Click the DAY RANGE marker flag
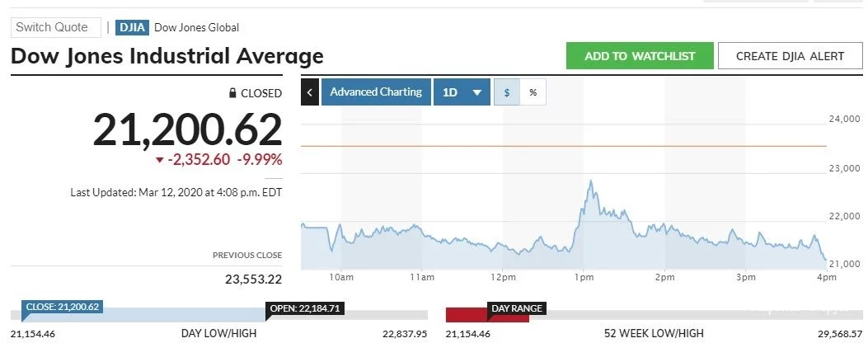 pyautogui.click(x=517, y=308)
